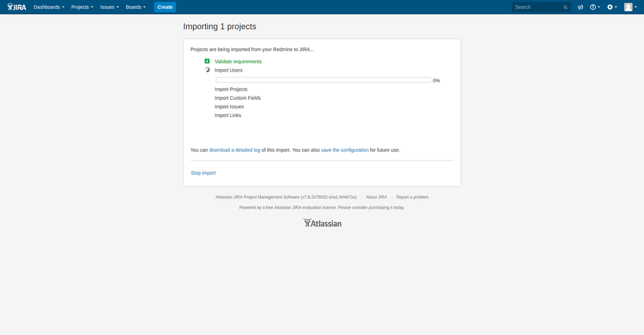Open the administration gear menu
644x335 pixels.
612,7
